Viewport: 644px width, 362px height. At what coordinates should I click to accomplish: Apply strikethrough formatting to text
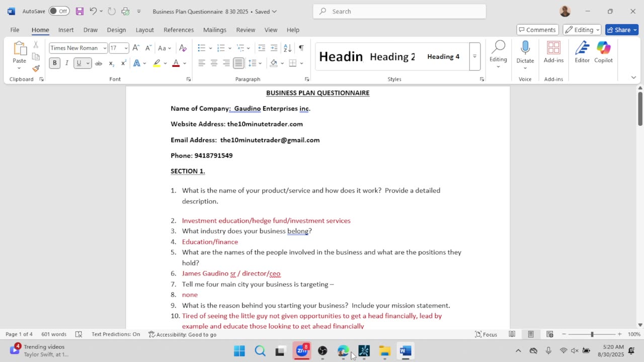click(x=98, y=63)
